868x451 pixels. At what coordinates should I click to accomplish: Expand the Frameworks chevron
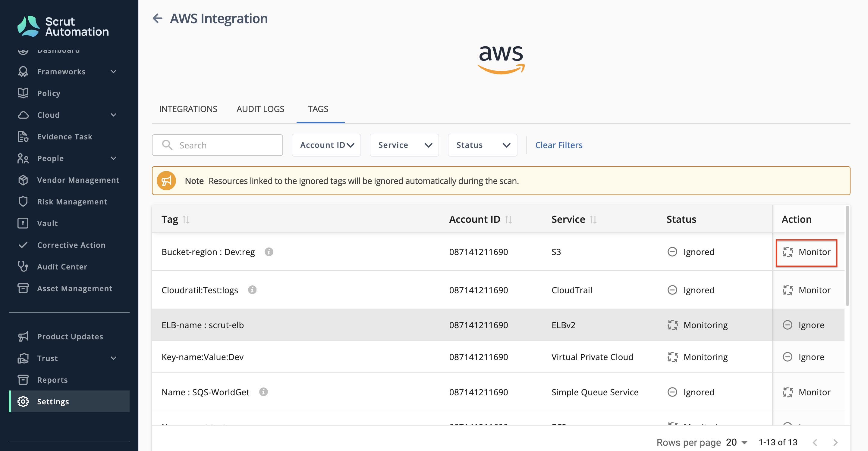(114, 71)
